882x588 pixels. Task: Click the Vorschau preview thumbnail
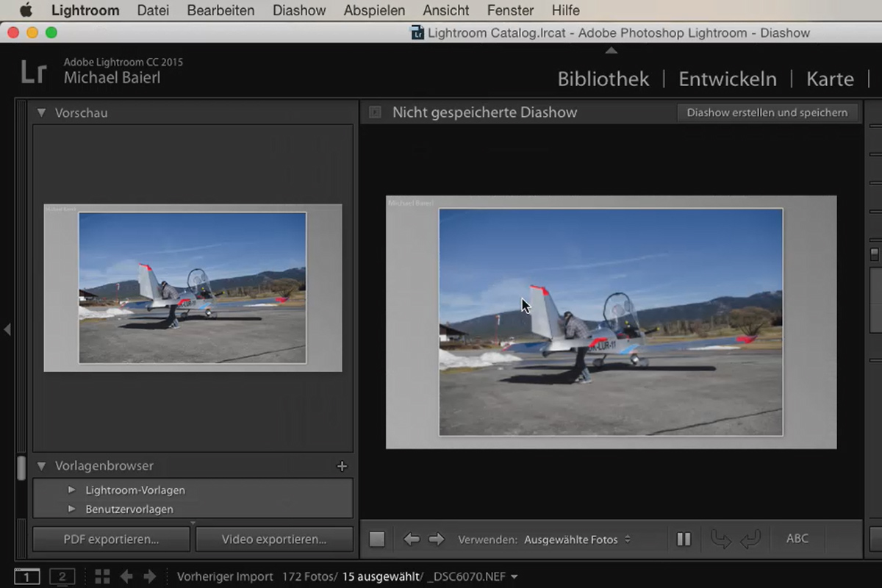193,287
